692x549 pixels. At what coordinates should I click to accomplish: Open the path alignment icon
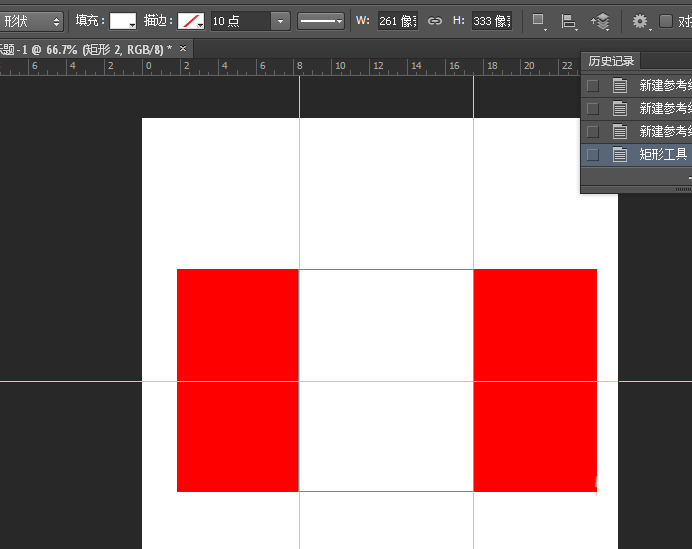coord(569,21)
